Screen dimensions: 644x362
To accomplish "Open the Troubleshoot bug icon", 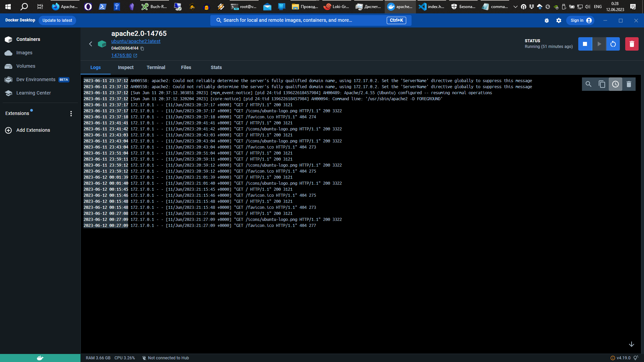I will coord(547,20).
